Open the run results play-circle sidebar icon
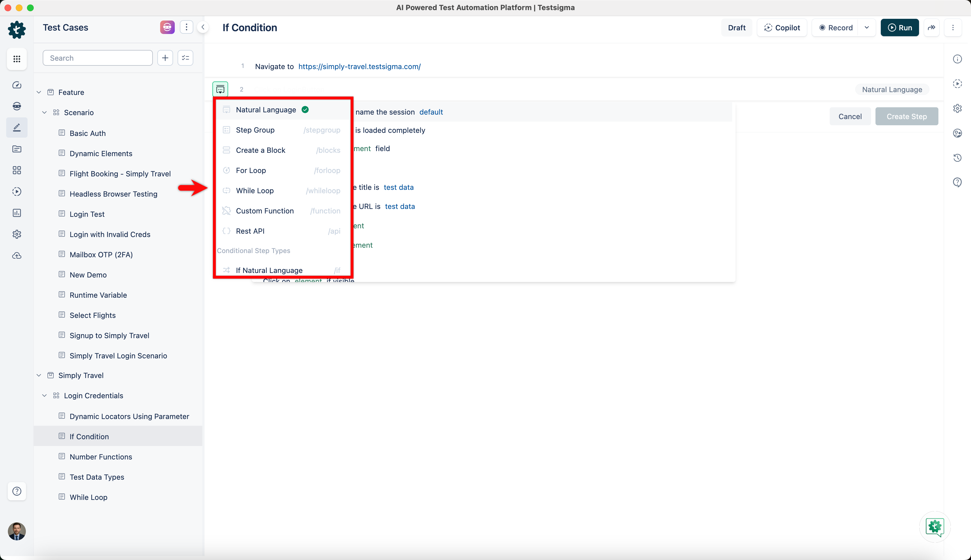This screenshot has height=560, width=971. [x=17, y=192]
